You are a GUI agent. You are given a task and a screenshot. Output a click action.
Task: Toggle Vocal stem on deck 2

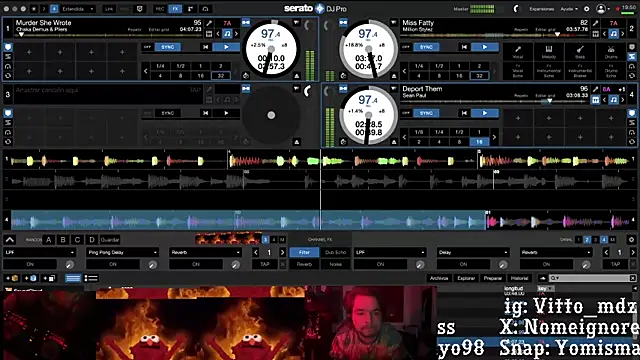[x=518, y=52]
